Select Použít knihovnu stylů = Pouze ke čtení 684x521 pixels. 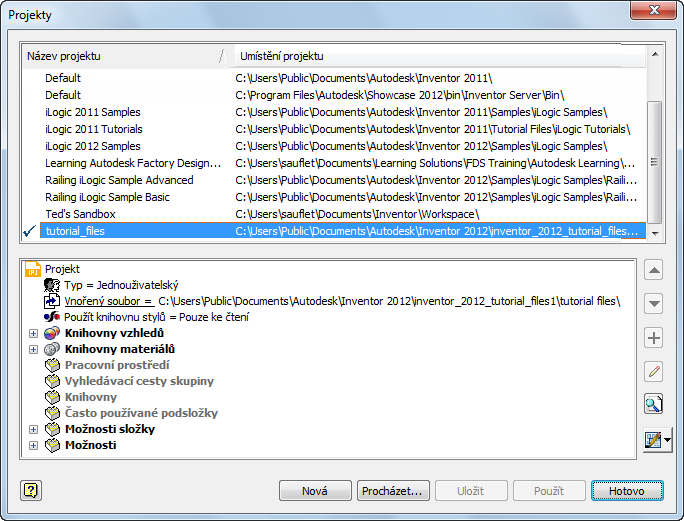point(157,317)
